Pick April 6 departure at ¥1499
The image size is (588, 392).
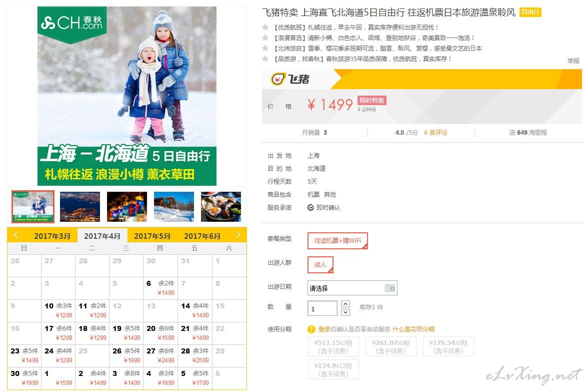click(160, 288)
